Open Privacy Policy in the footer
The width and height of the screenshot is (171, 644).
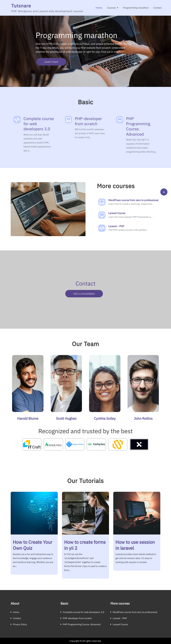click(x=20, y=624)
